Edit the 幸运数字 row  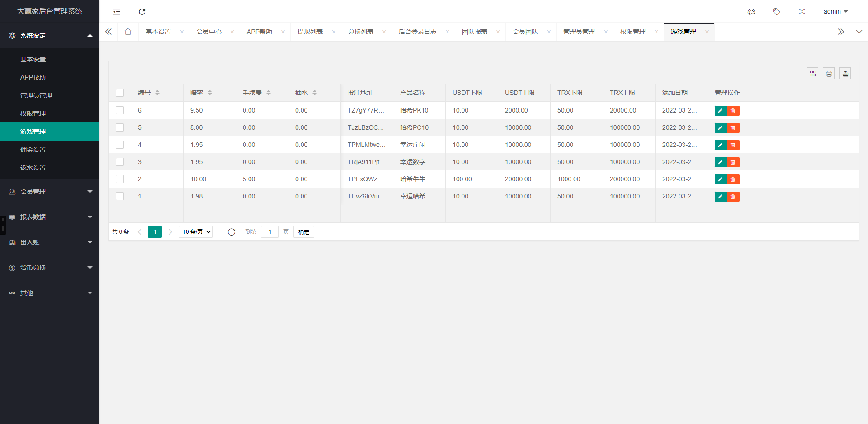[721, 162]
